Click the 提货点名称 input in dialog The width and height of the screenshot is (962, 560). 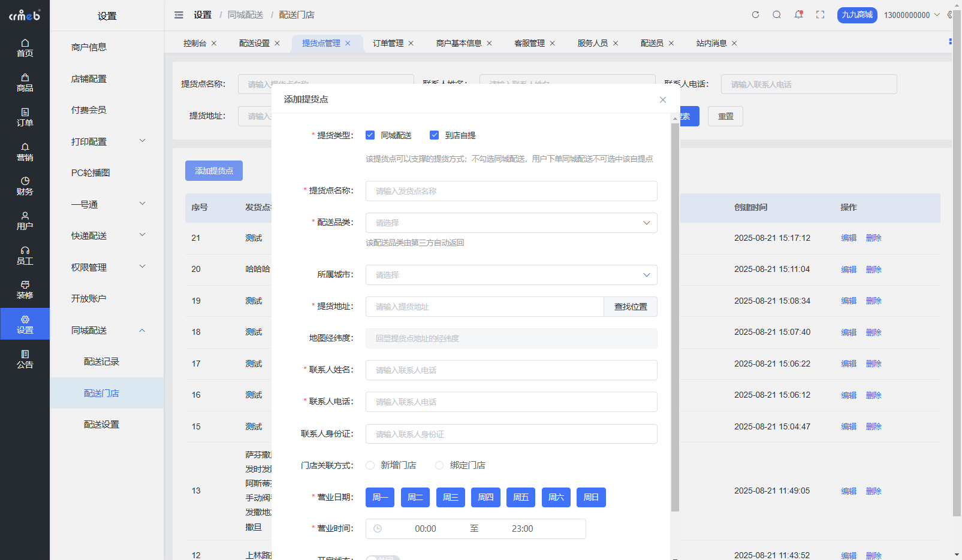pos(511,191)
